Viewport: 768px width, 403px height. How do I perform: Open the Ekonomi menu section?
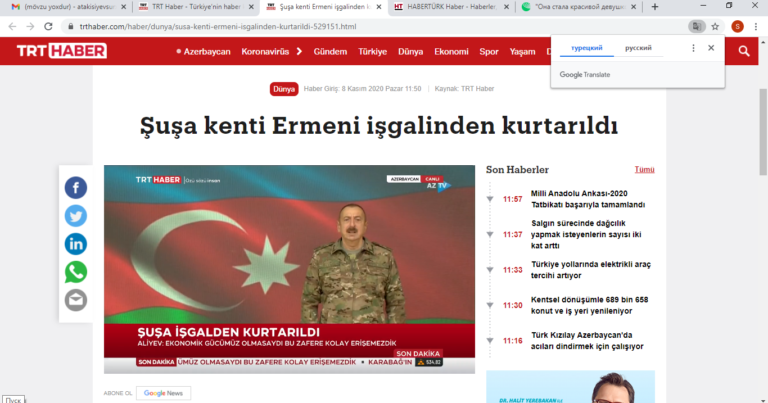click(451, 51)
